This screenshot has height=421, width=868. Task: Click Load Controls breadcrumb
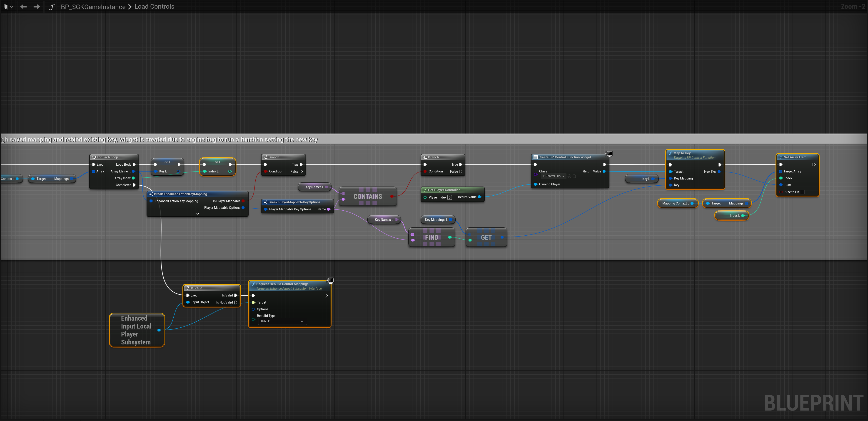point(154,7)
